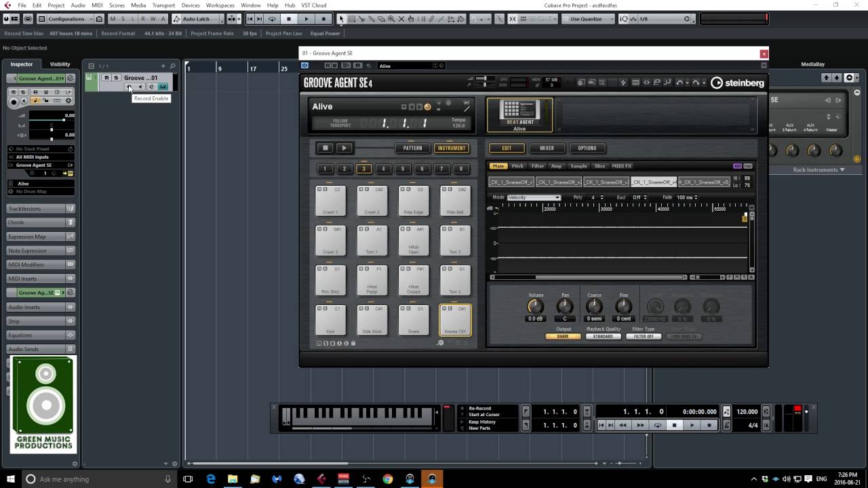Open the VST Cloud menu

314,5
